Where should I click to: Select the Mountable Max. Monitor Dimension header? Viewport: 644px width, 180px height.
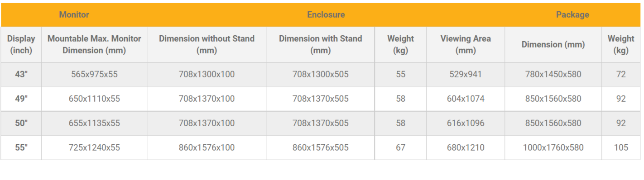94,44
